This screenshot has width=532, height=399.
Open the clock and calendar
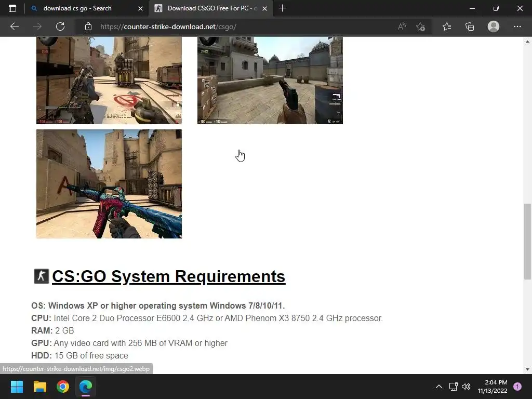pos(493,387)
